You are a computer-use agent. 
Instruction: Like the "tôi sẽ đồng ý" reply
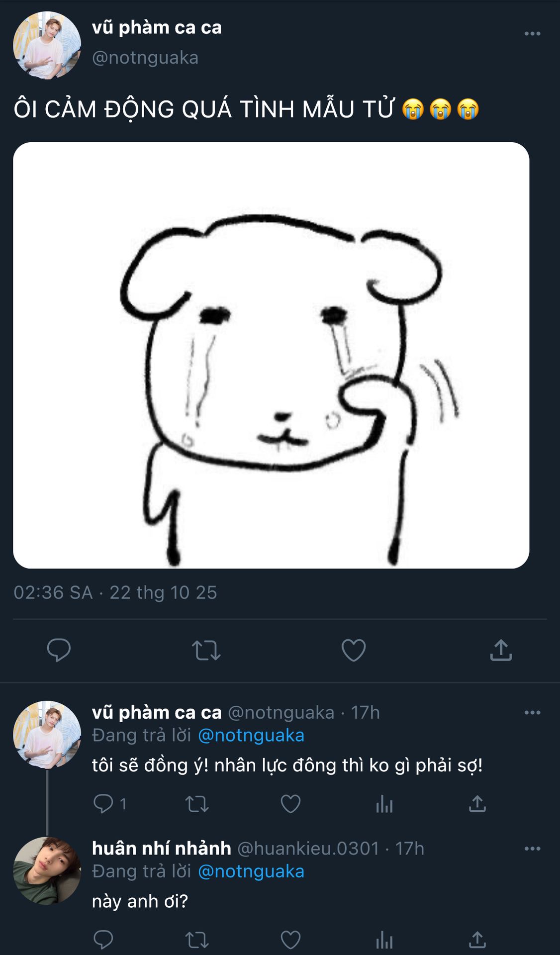(290, 804)
